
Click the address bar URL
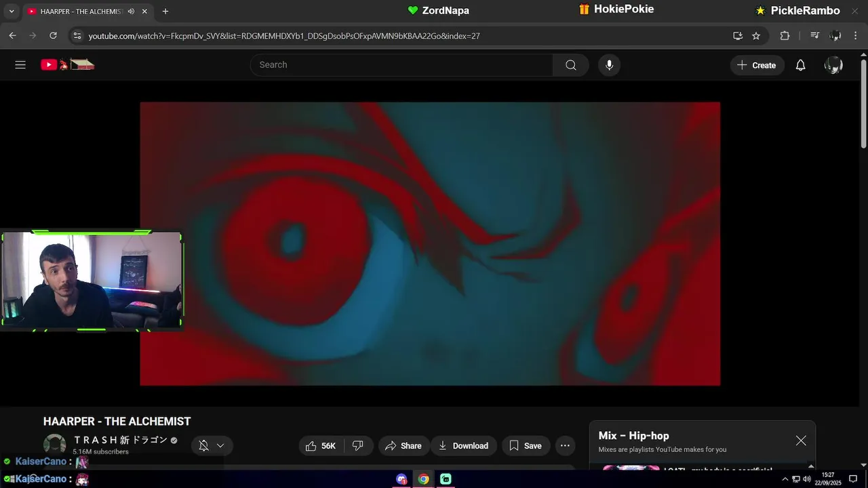[x=284, y=36]
